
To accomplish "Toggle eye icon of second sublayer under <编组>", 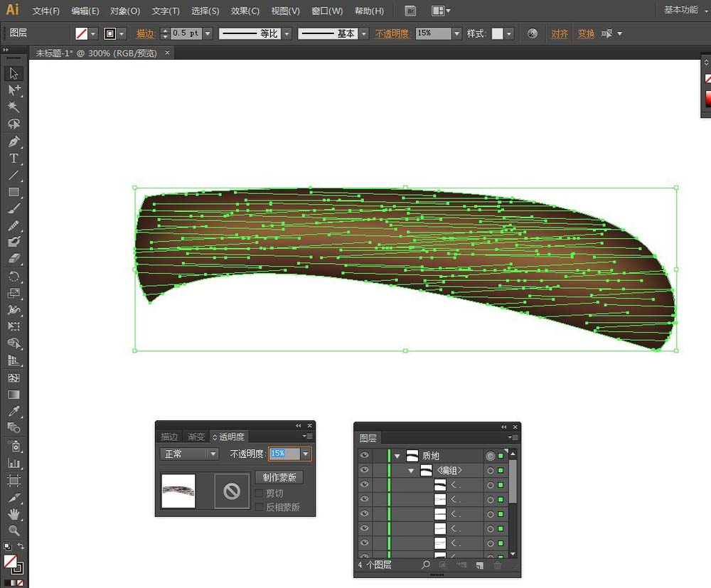I will (x=365, y=498).
